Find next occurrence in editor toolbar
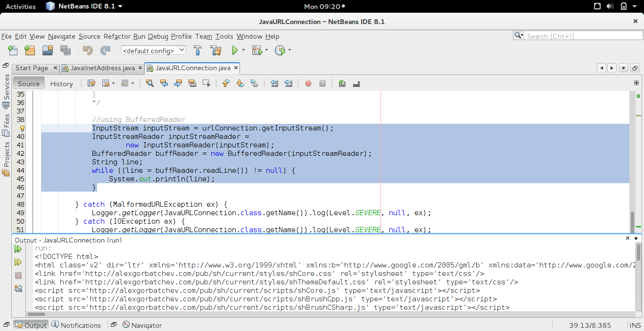 (x=178, y=83)
